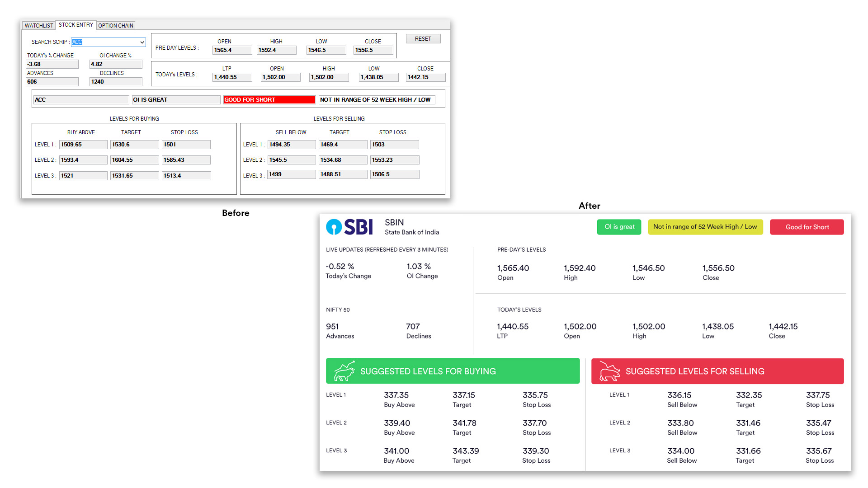The height and width of the screenshot is (488, 868).
Task: Click the red GOOD FOR SHORT field
Action: pos(269,100)
